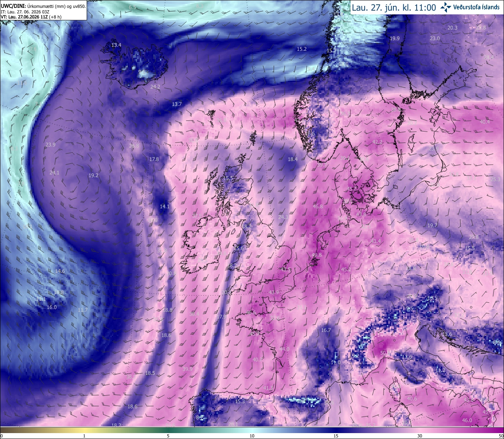Viewport: 504px width, 439px height.
Task: Click the 13.4 value over northwest Iceland
Action: tap(116, 45)
